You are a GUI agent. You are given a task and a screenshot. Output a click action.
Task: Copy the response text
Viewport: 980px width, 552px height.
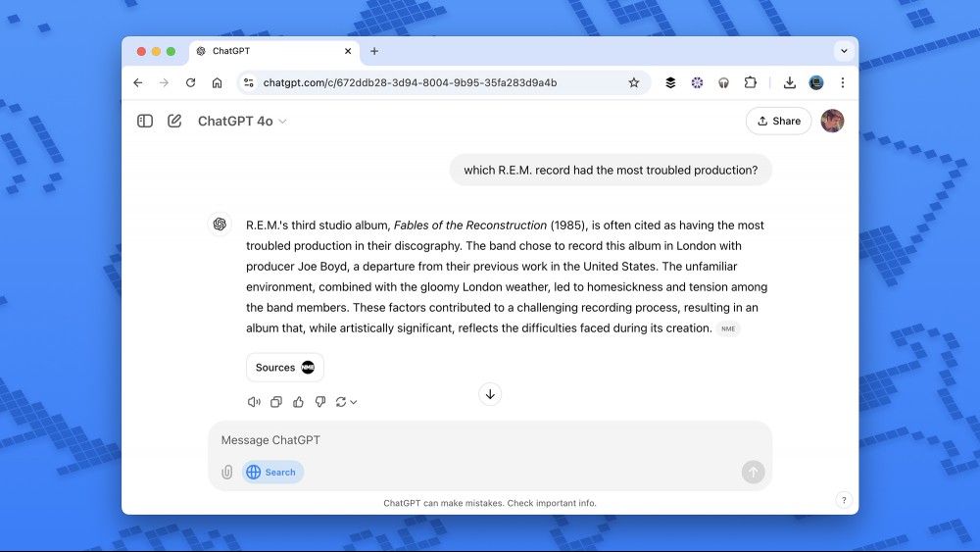click(x=276, y=402)
